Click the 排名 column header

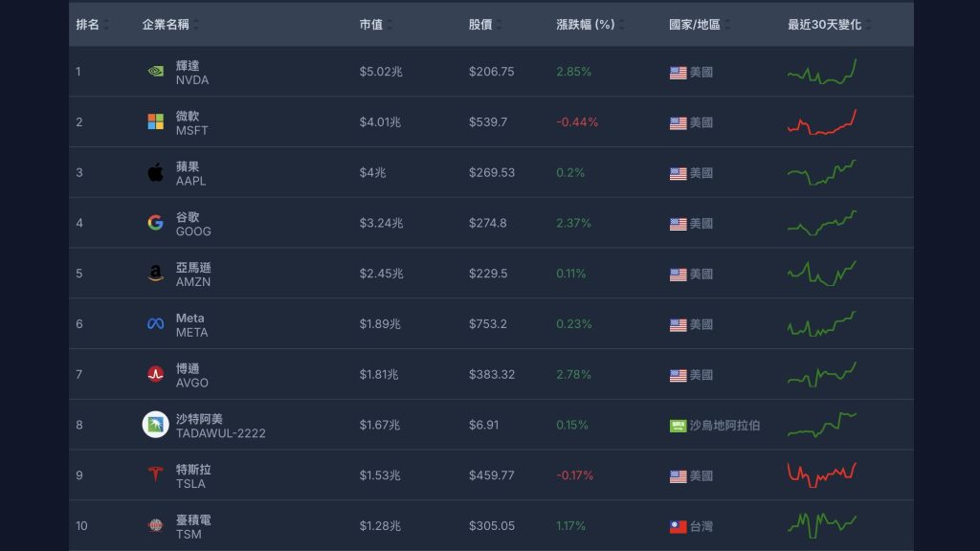pyautogui.click(x=88, y=24)
